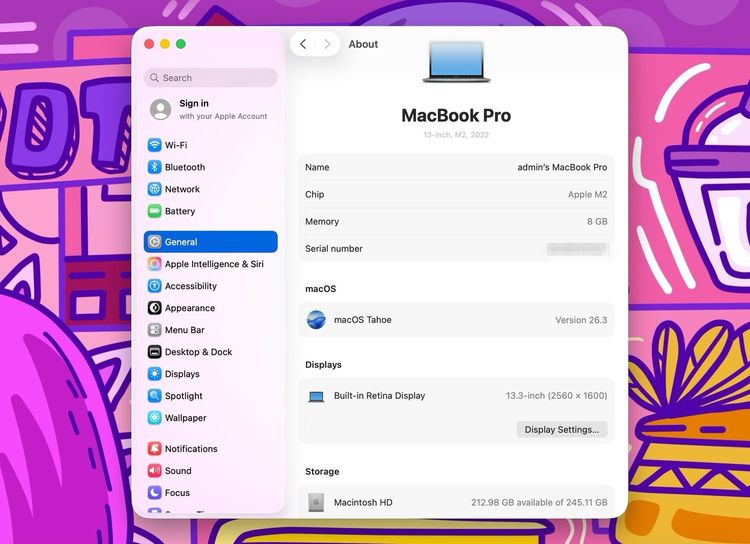This screenshot has width=750, height=544.
Task: Click the Bluetooth sidebar icon
Action: coord(154,167)
